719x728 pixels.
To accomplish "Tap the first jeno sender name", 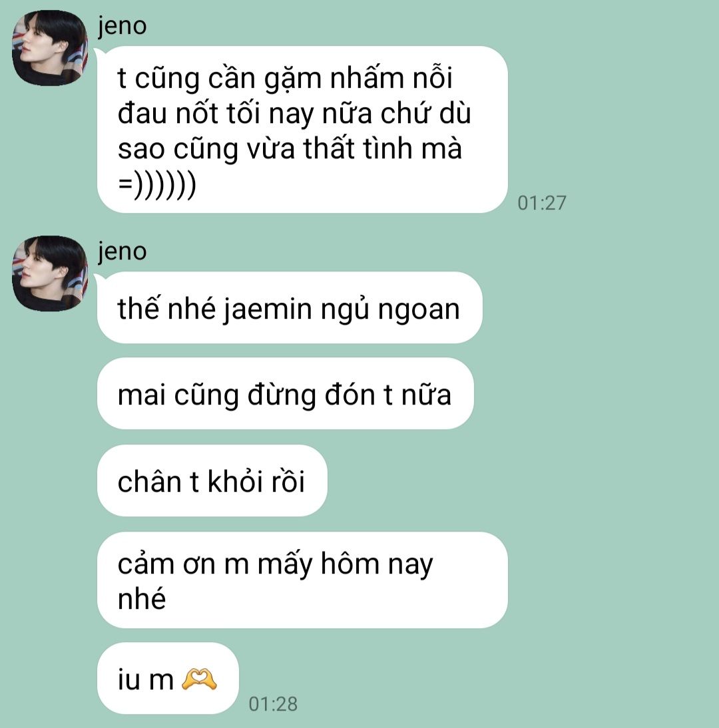I will [x=122, y=26].
